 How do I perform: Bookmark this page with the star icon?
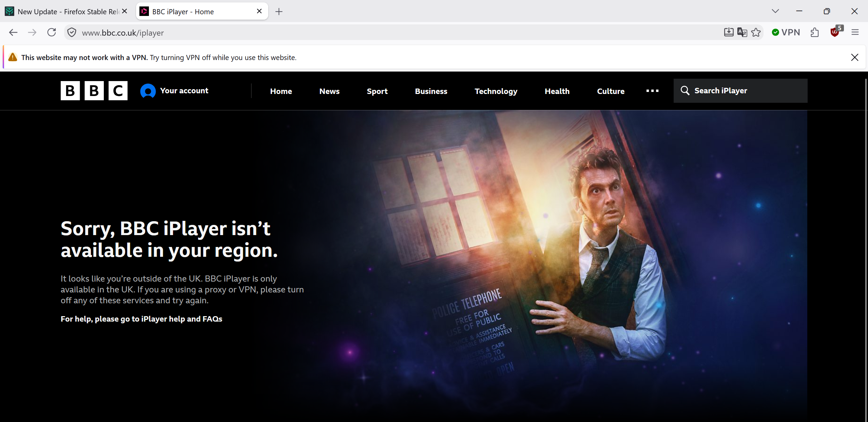pyautogui.click(x=756, y=33)
